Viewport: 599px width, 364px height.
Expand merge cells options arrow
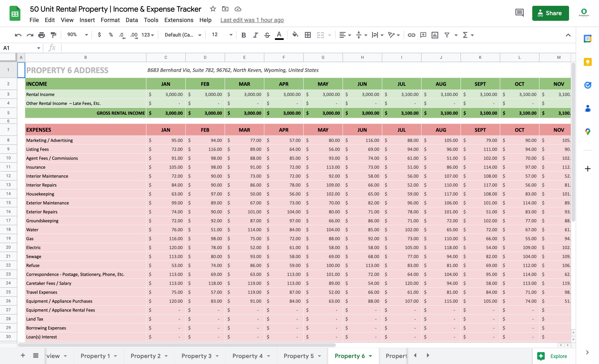click(x=330, y=36)
